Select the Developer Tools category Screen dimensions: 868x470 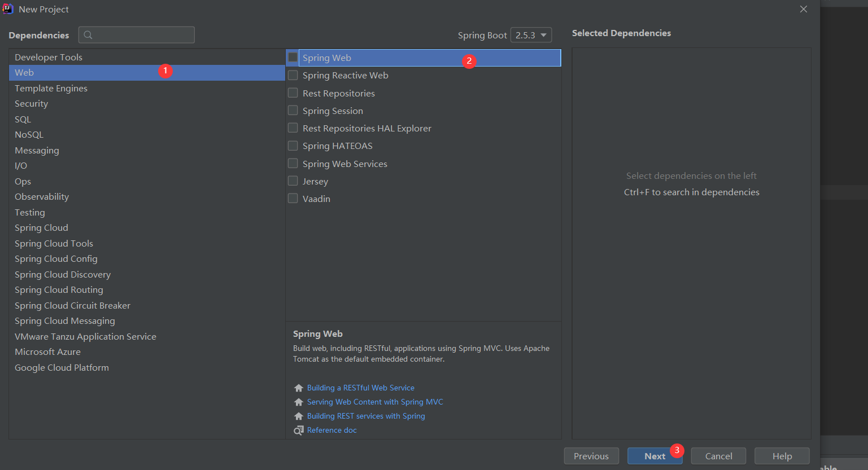pyautogui.click(x=147, y=57)
